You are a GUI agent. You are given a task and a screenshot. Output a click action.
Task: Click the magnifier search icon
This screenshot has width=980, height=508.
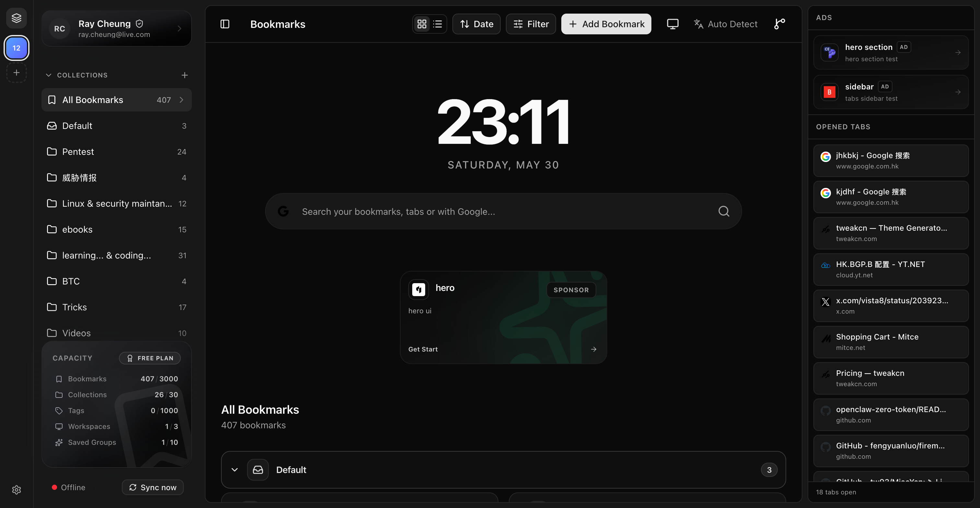coord(724,211)
